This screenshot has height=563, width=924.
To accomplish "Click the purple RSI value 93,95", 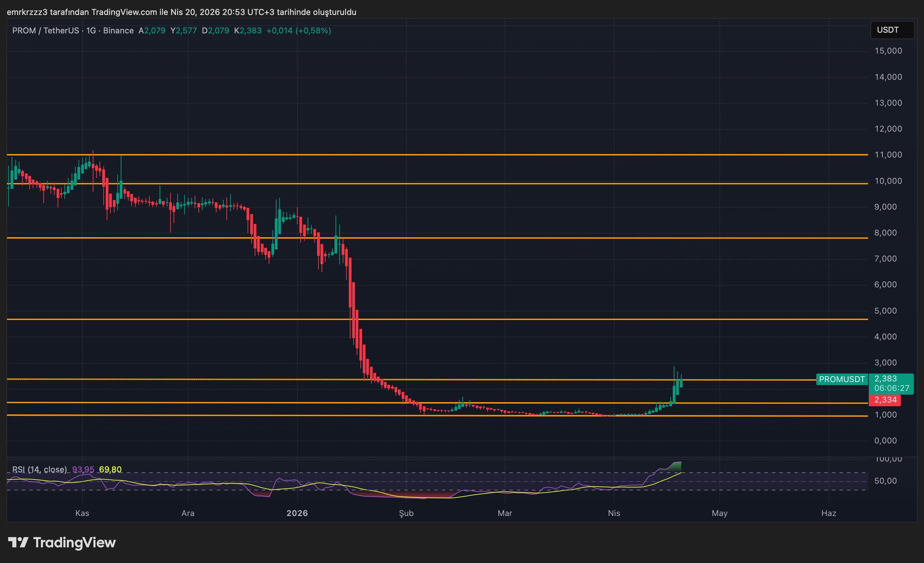I will coord(83,470).
